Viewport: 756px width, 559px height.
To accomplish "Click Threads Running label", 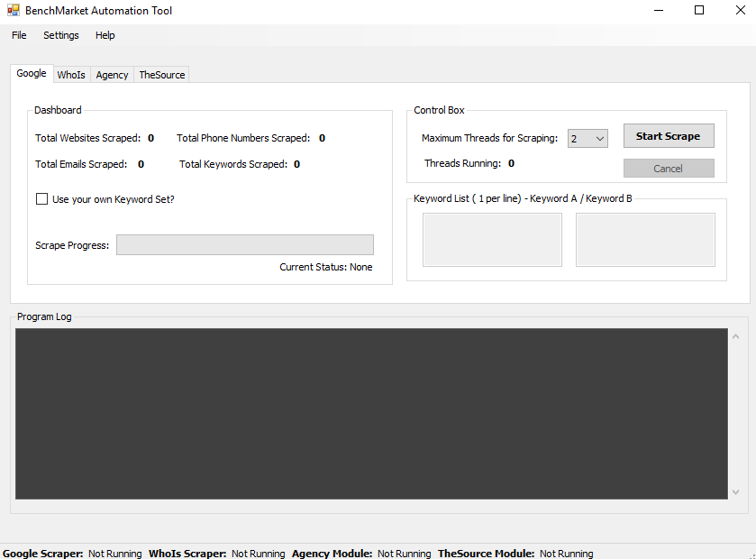I will [x=463, y=163].
